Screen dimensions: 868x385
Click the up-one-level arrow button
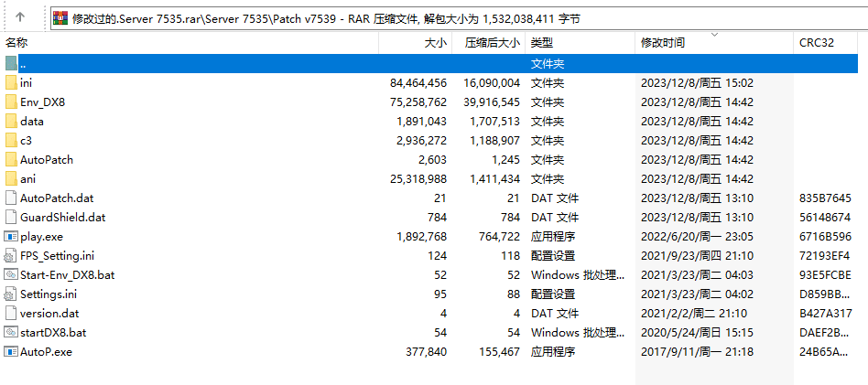[20, 17]
